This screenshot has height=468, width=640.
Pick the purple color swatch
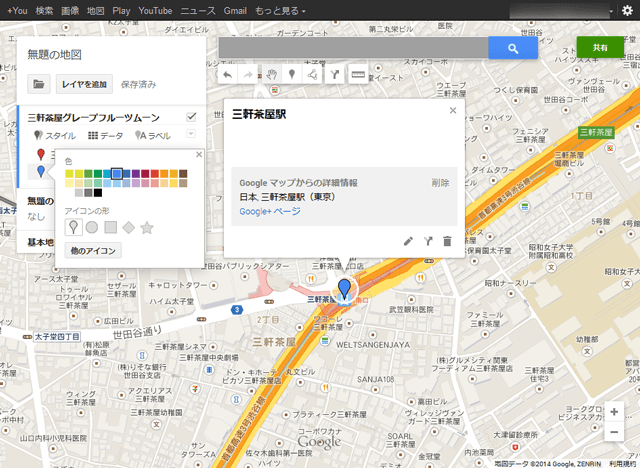(x=136, y=174)
